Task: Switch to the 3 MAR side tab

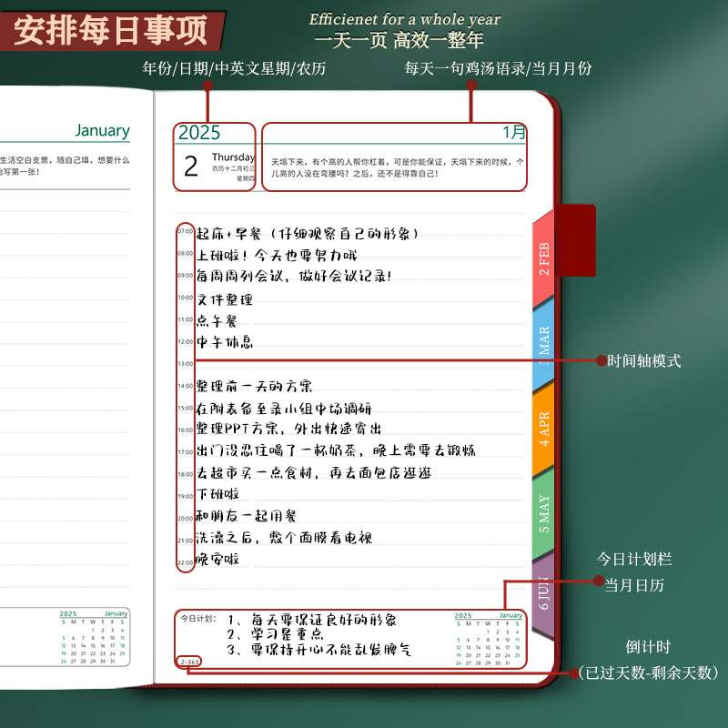Action: click(x=543, y=343)
